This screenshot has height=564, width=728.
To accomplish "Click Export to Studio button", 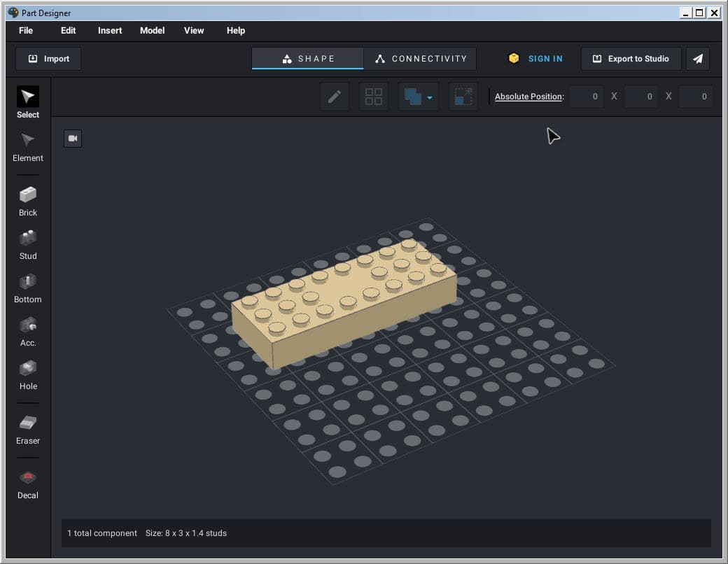I will coord(631,59).
